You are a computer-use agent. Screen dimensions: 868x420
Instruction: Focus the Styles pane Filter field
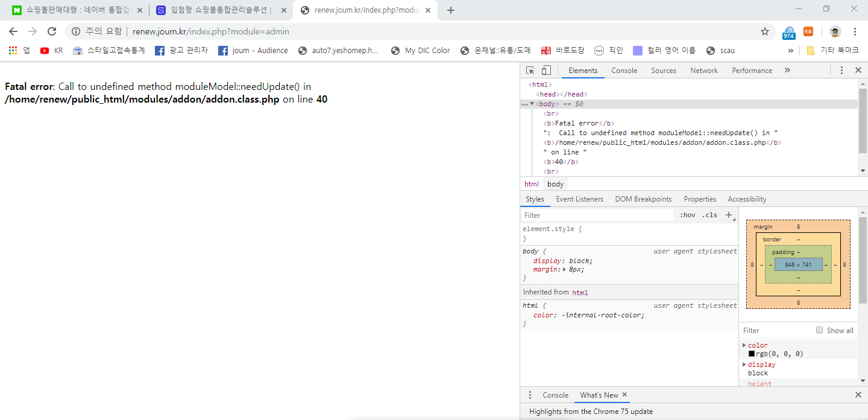[597, 215]
